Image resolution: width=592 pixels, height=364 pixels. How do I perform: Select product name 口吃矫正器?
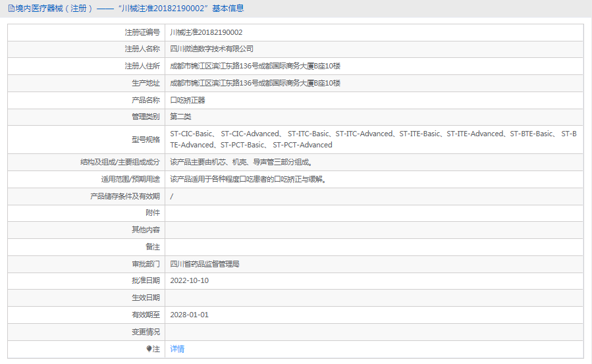188,100
